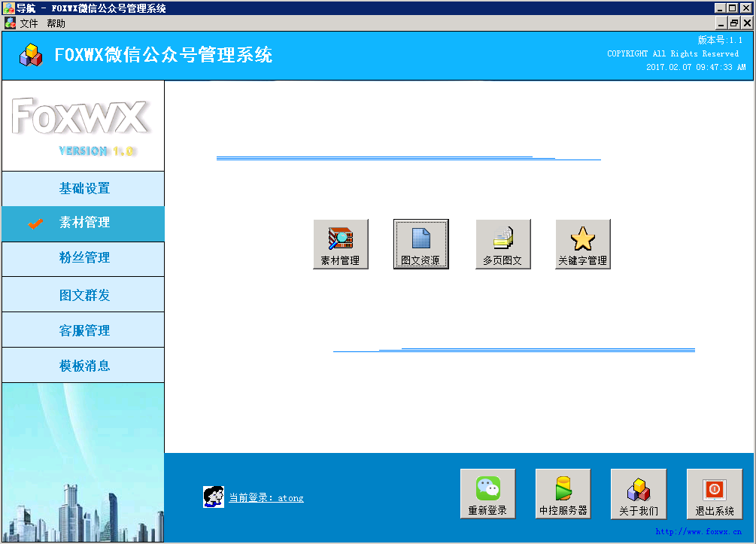Click the FOXWX cubes logo in header
The width and height of the screenshot is (756, 544).
31,55
